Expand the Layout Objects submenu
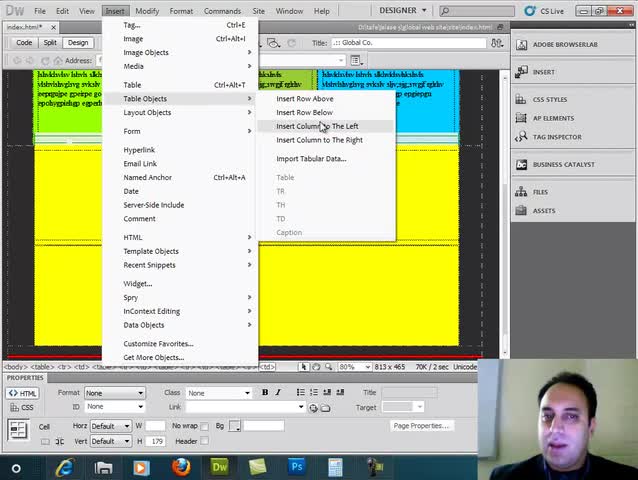 pos(180,112)
